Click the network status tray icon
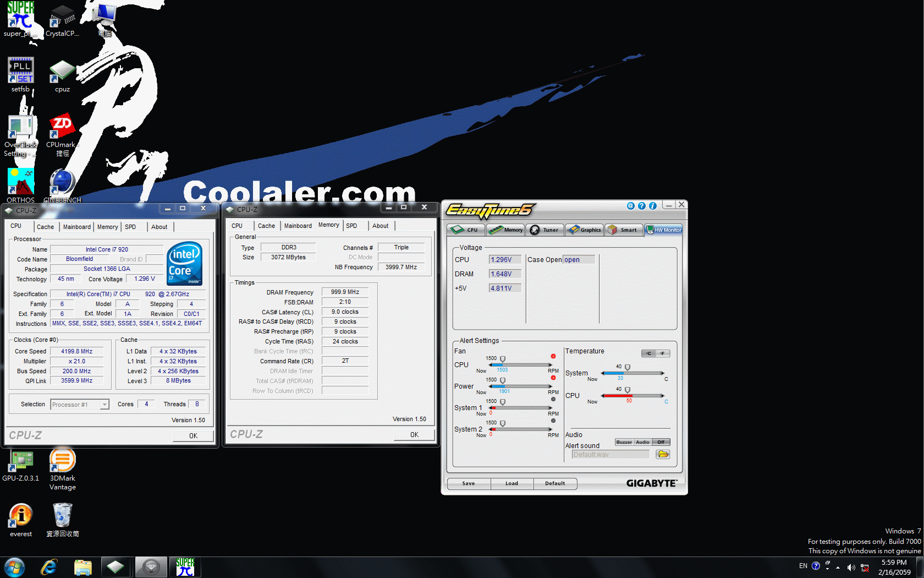Screen dimensions: 924x578 click(865, 568)
